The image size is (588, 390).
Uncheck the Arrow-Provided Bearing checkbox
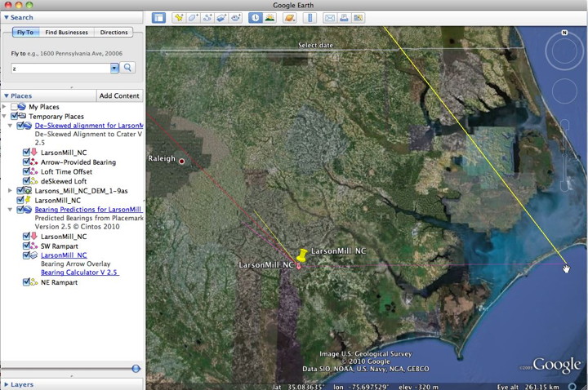pyautogui.click(x=27, y=162)
